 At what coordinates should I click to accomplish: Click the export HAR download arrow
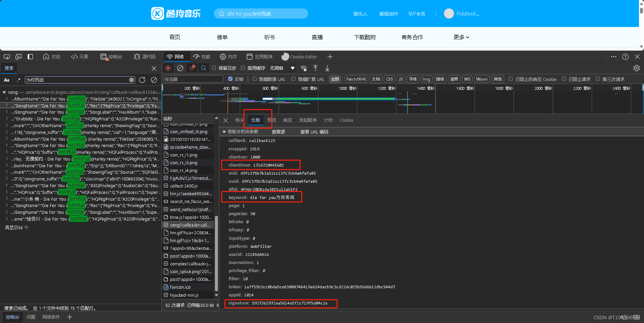tap(327, 68)
